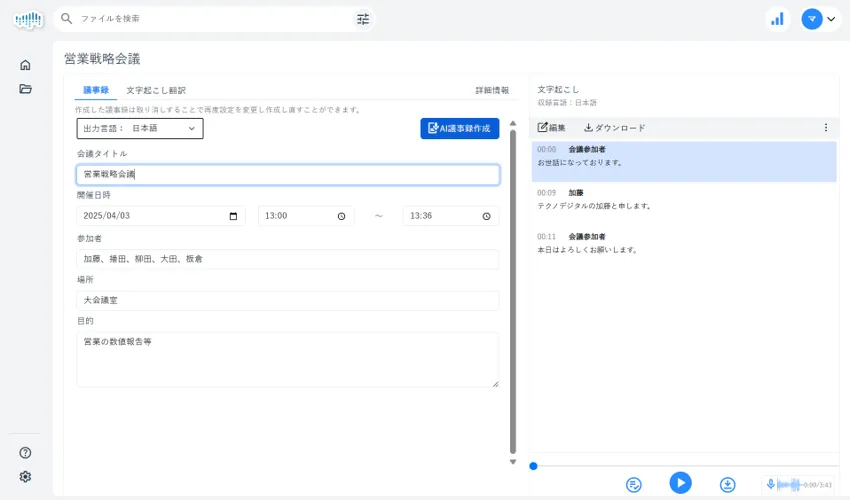Open the folder icon in sidebar
This screenshot has width=850, height=500.
coord(25,89)
